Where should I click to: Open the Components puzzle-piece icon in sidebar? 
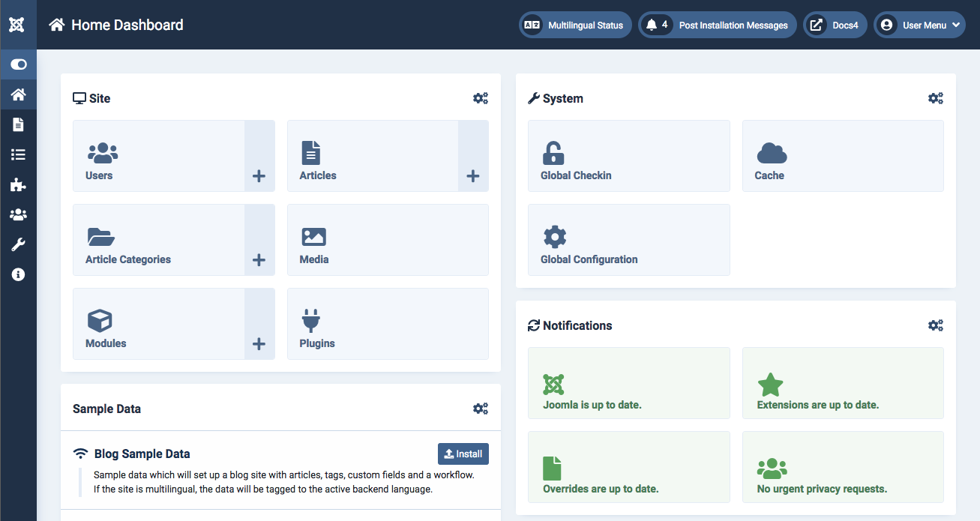tap(19, 184)
